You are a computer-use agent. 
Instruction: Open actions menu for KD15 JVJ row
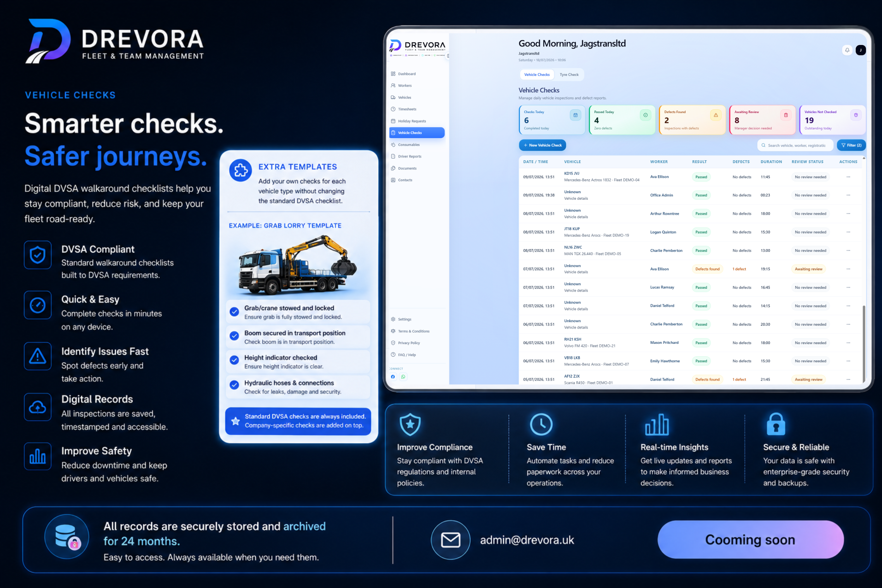[848, 177]
